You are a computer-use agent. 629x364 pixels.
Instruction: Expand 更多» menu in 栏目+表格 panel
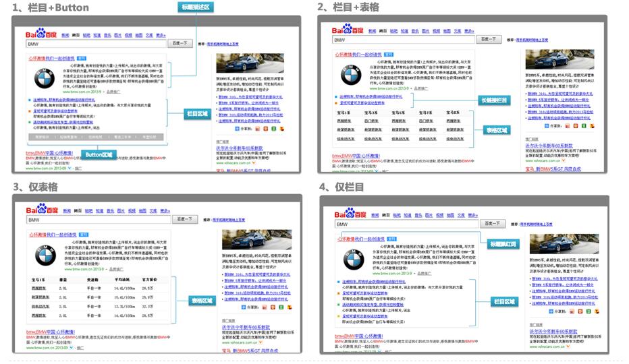coord(469,31)
